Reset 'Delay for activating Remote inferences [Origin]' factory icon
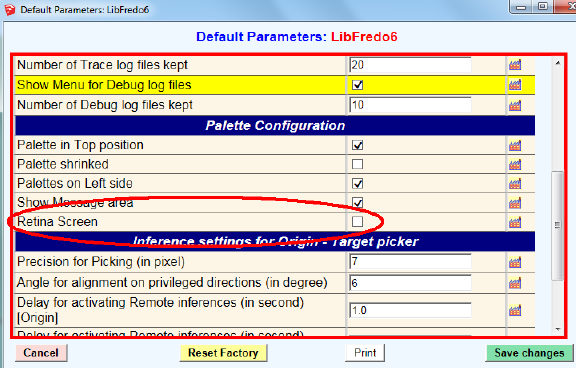This screenshot has width=576, height=368. 515,311
